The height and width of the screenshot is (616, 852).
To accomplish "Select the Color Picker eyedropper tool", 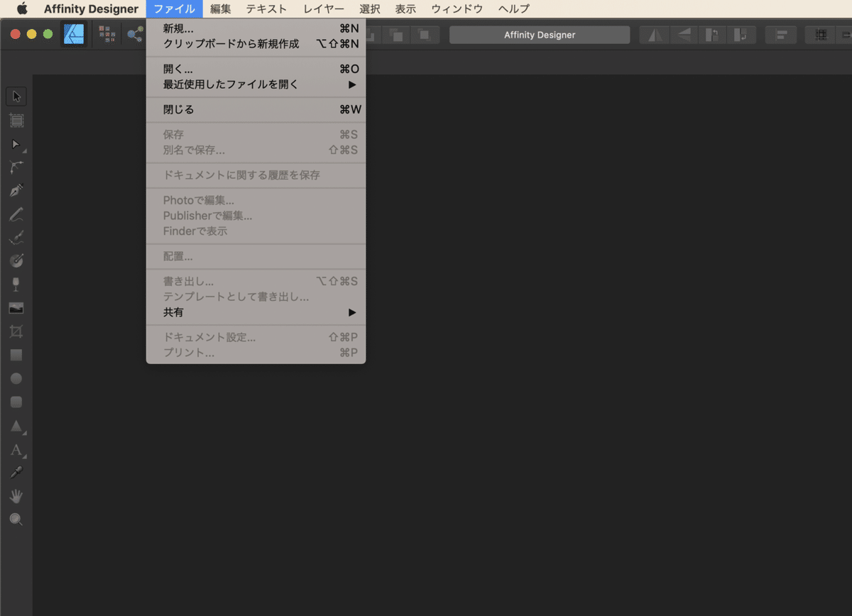I will pyautogui.click(x=16, y=473).
